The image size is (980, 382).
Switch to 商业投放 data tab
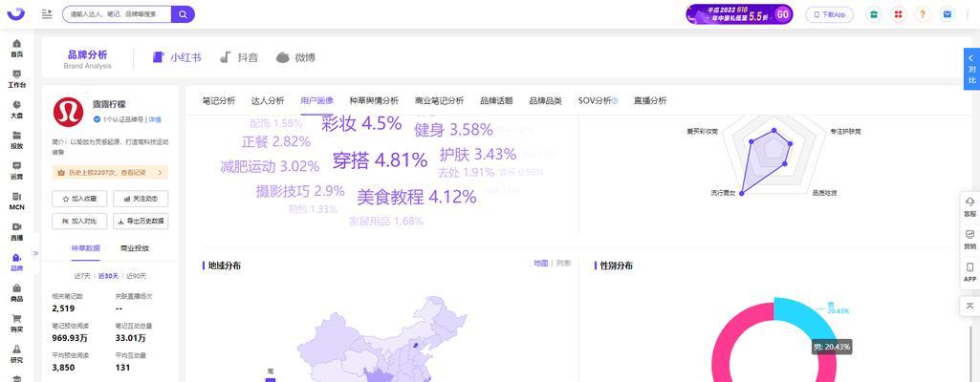tap(135, 248)
